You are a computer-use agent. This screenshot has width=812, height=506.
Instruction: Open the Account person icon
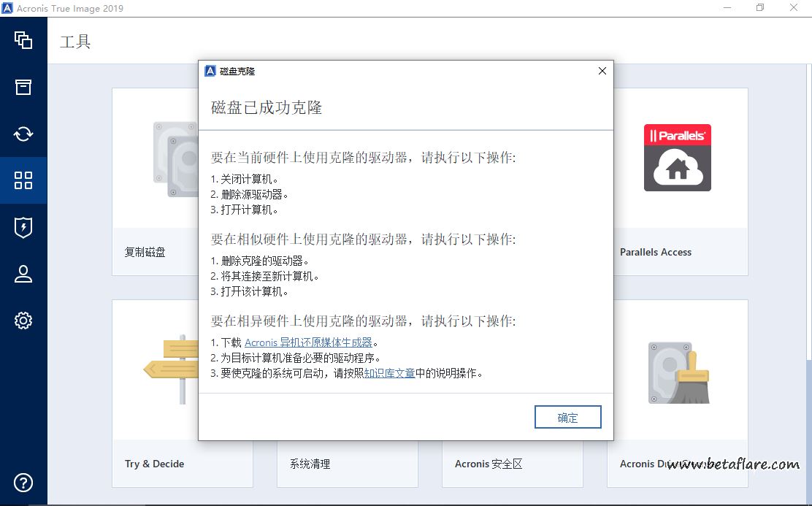tap(23, 274)
